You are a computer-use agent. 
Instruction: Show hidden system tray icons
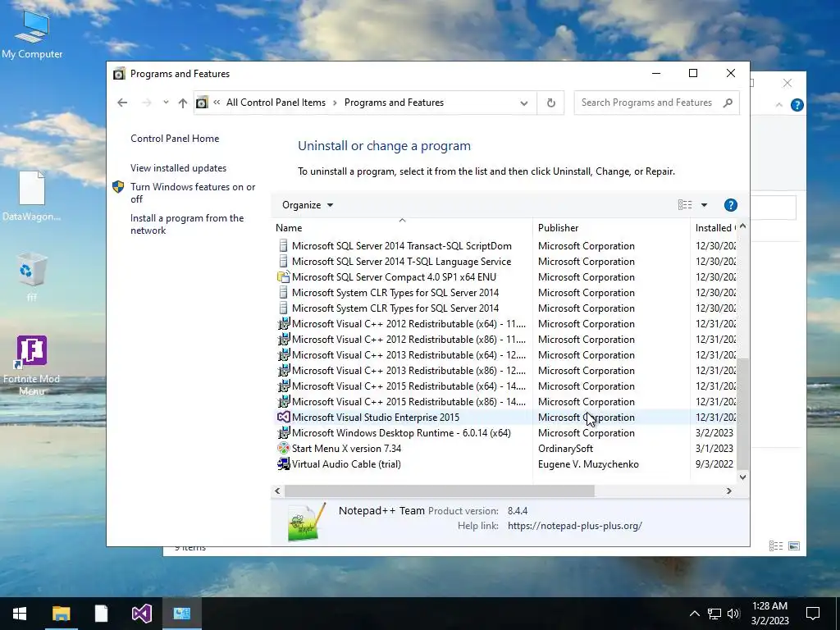[x=694, y=614]
